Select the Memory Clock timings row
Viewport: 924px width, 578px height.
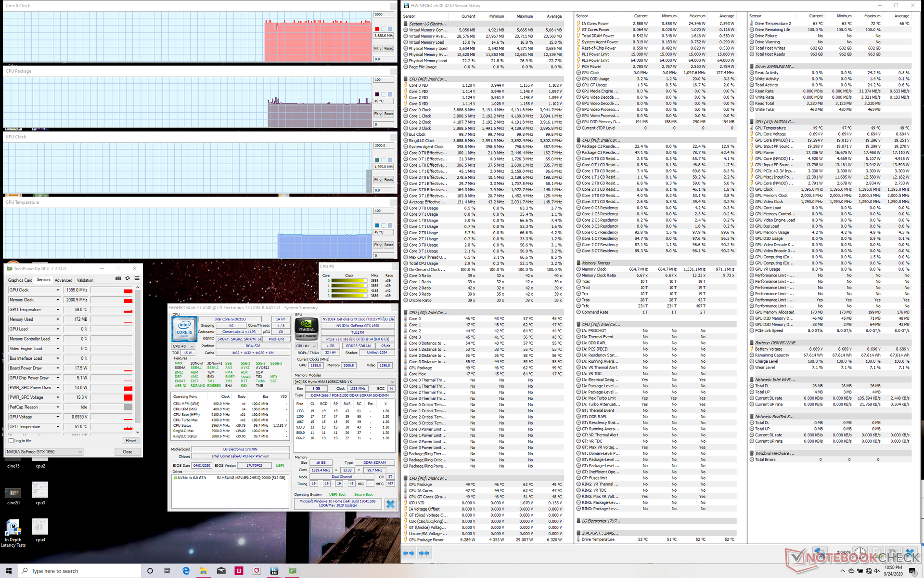tap(656, 269)
